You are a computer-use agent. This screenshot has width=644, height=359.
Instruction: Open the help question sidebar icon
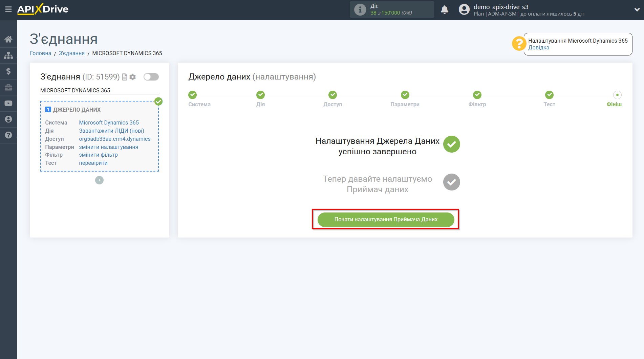[8, 135]
